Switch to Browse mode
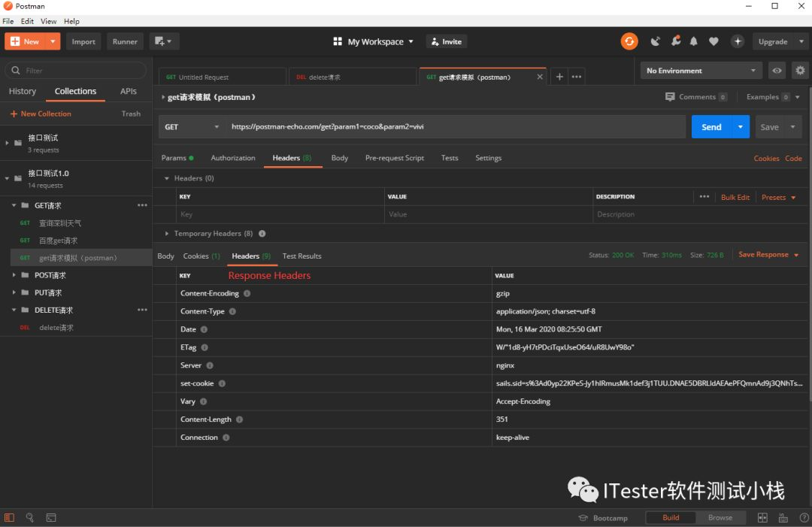The width and height of the screenshot is (812, 527). pos(720,517)
